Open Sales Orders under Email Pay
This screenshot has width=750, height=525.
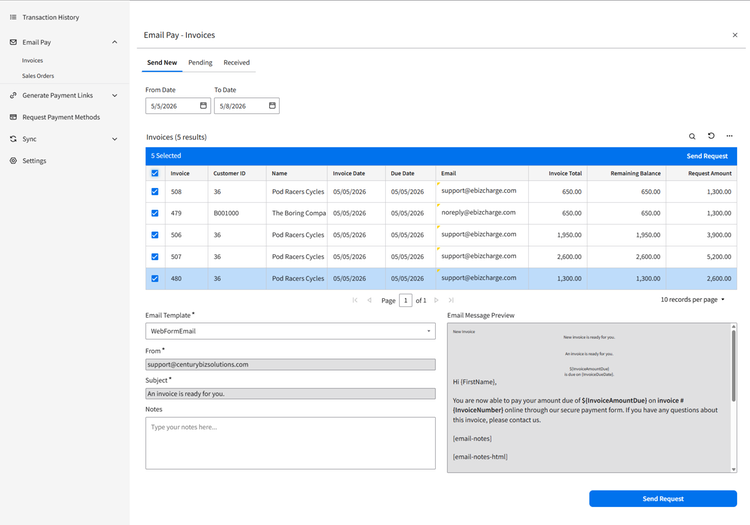pos(38,76)
